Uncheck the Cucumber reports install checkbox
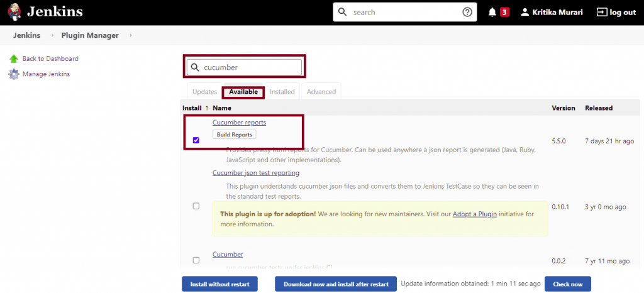Screen dimensions: 644x293 pyautogui.click(x=196, y=140)
